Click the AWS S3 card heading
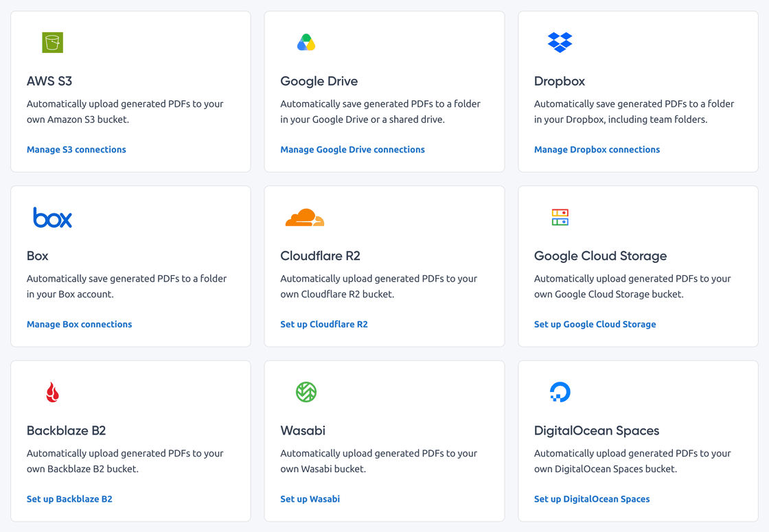The height and width of the screenshot is (532, 769). [x=49, y=81]
